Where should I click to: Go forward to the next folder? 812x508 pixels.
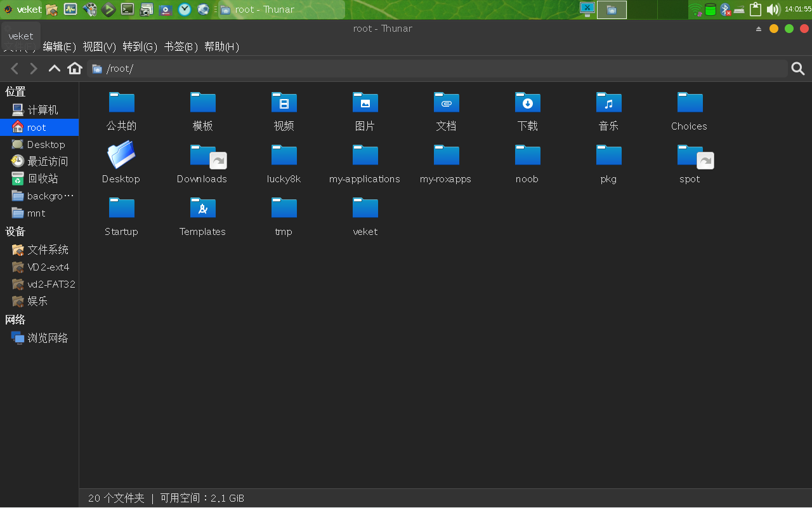click(34, 69)
